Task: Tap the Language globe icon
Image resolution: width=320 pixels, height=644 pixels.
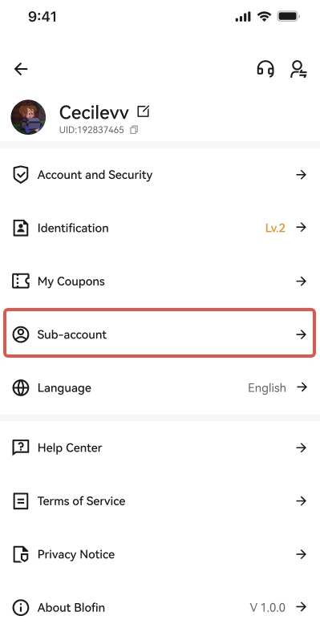Action: (21, 388)
